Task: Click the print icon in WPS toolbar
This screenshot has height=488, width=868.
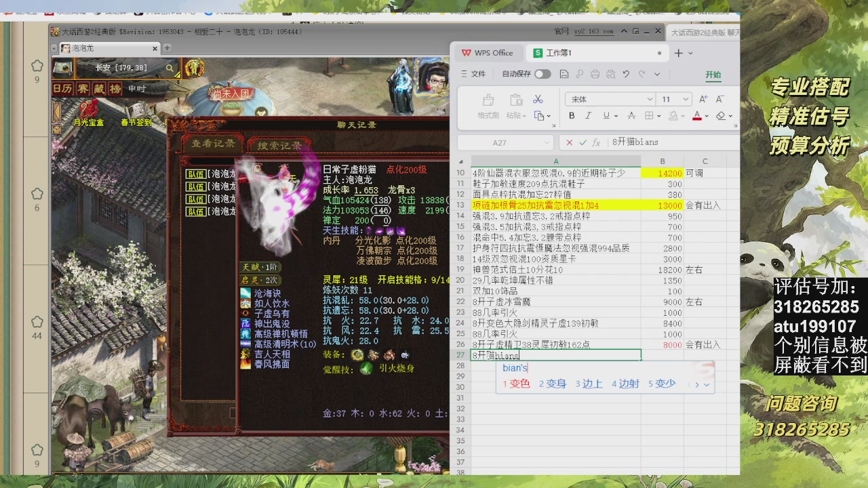Action: coord(595,74)
